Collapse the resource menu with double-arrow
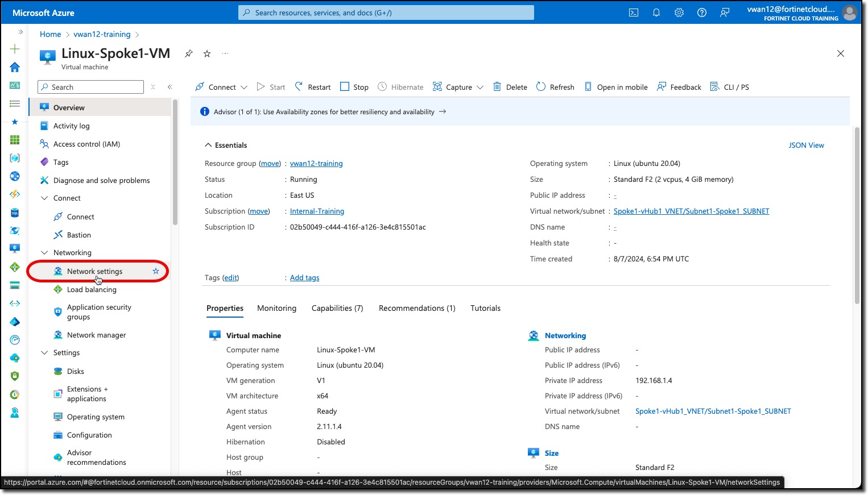Viewport: 868px width, 495px height. tap(170, 87)
